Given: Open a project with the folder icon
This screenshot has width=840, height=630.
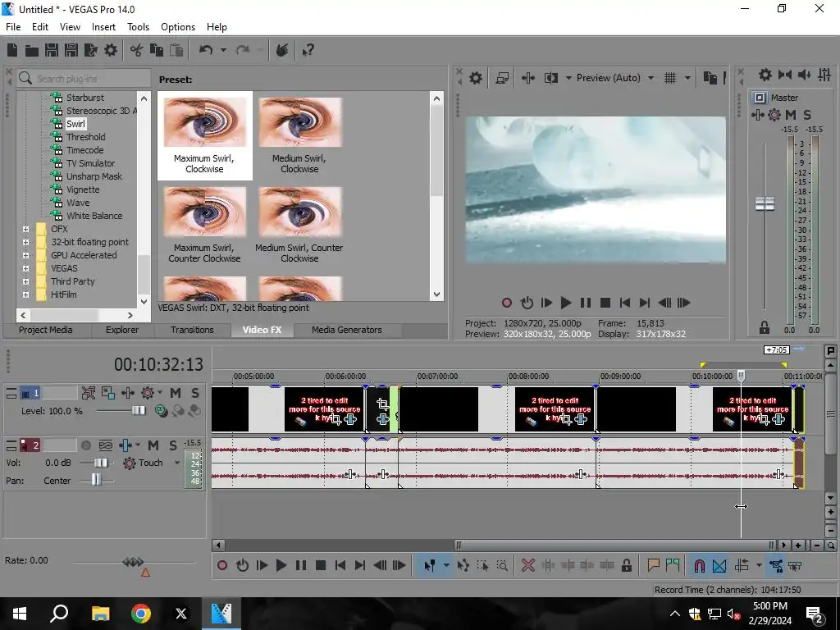Looking at the screenshot, I should 32,50.
